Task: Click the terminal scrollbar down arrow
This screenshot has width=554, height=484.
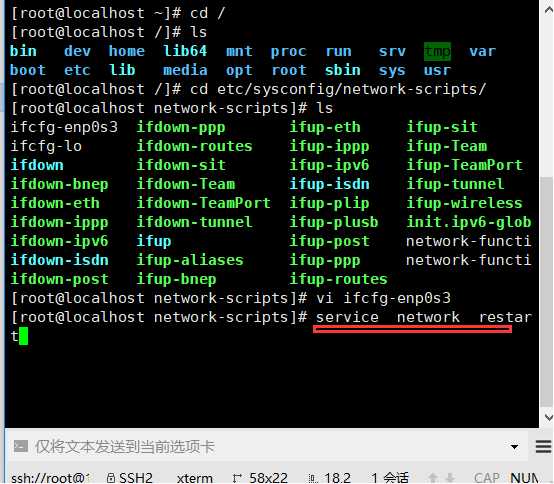Action: click(548, 418)
